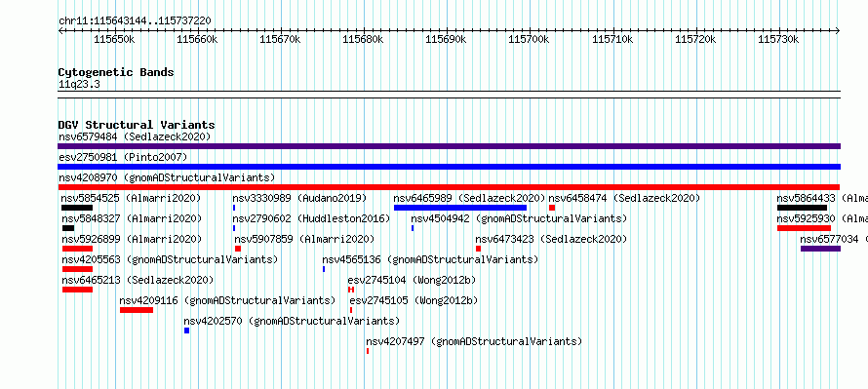Open nsv4209116 (gnomADStructuralVariants) label
The height and width of the screenshot is (389, 868).
click(x=227, y=300)
